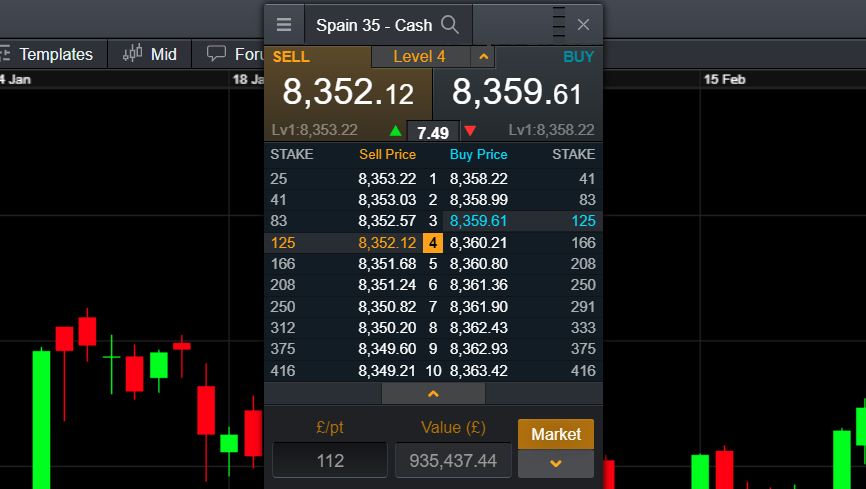Image resolution: width=866 pixels, height=489 pixels.
Task: Click the BUY price 8,359.61 panel
Action: (x=518, y=92)
